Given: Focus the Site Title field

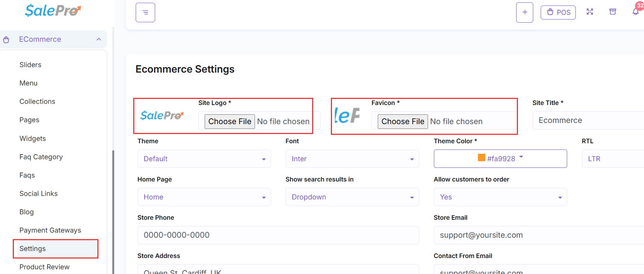Looking at the screenshot, I should coord(588,120).
